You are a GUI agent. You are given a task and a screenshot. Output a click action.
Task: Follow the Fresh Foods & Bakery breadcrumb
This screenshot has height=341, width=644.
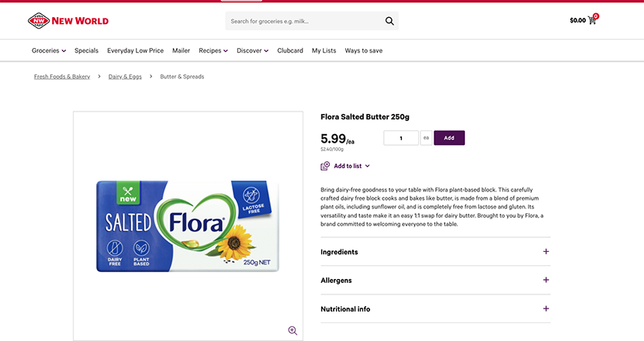tap(62, 77)
